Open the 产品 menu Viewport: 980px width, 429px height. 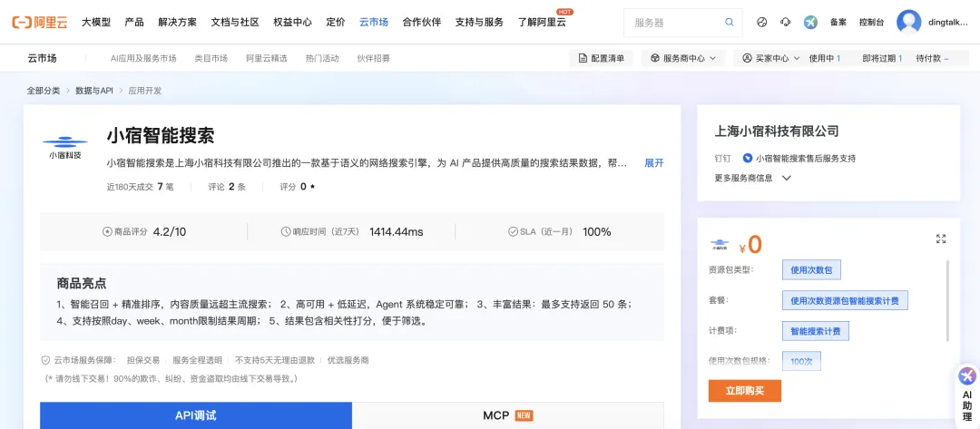click(x=134, y=23)
